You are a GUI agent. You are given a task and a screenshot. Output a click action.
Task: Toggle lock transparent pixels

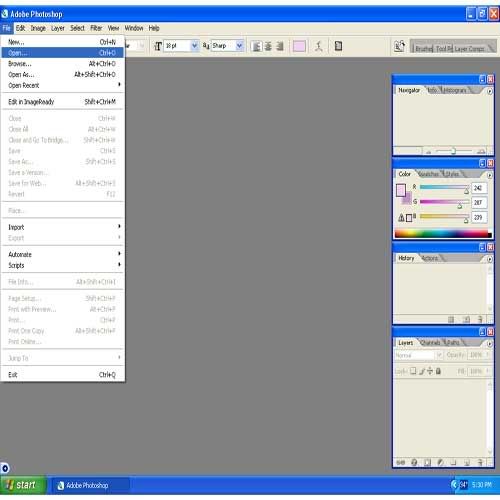click(x=413, y=371)
